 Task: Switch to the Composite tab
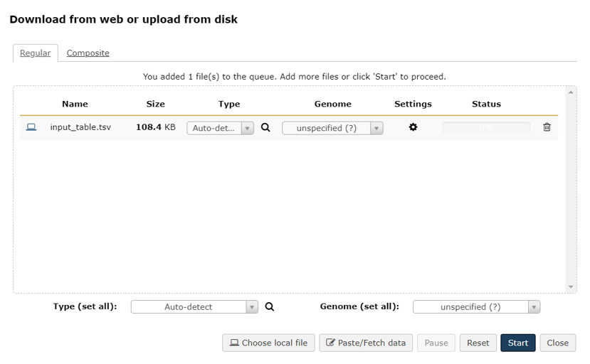[x=88, y=53]
